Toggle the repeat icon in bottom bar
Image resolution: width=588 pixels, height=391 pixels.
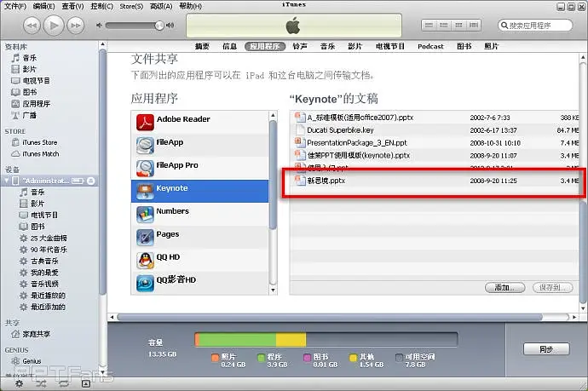tap(62, 384)
